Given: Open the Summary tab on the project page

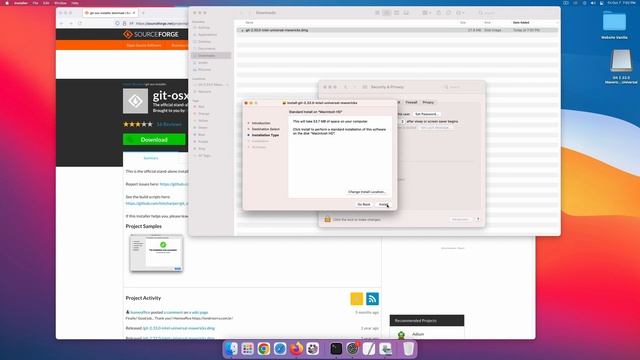Looking at the screenshot, I should 151,158.
